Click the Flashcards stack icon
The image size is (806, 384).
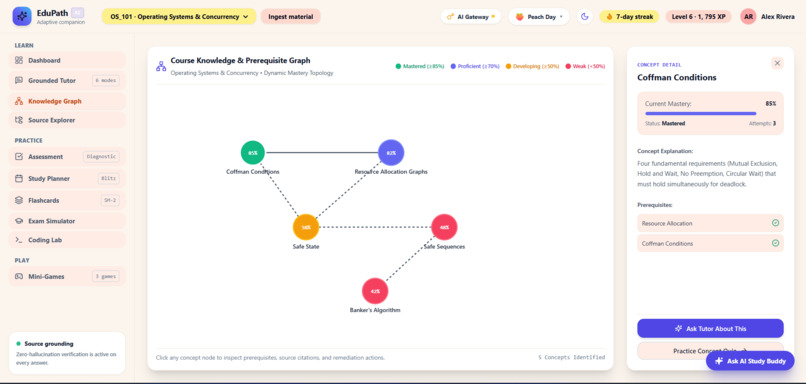pos(19,200)
